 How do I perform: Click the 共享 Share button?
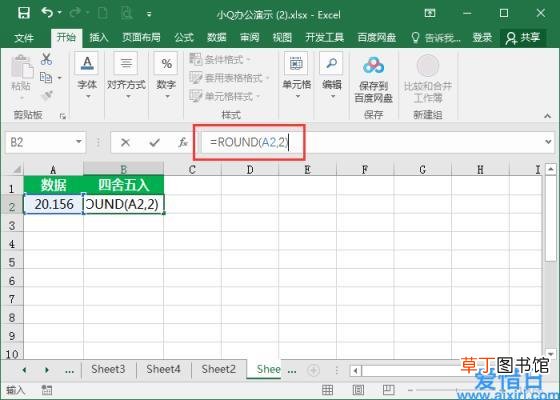pos(523,38)
